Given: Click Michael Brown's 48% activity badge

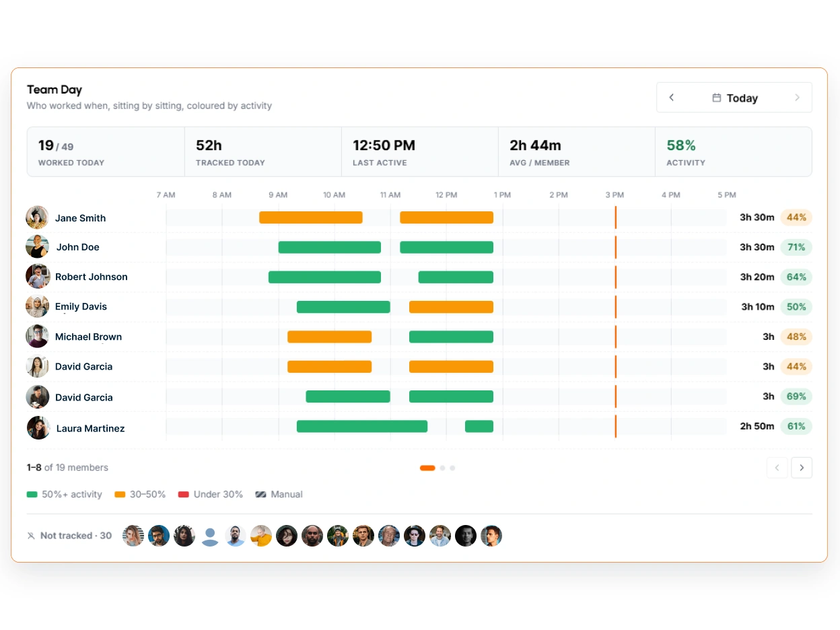Looking at the screenshot, I should coord(796,337).
